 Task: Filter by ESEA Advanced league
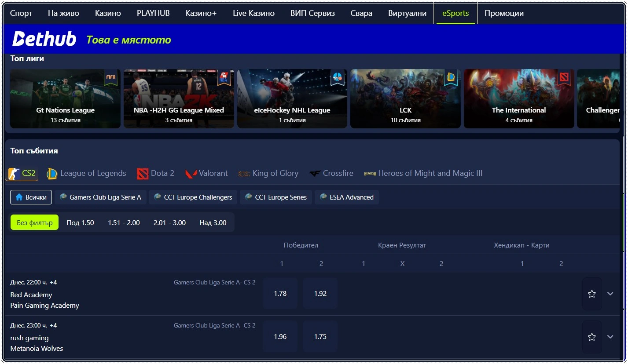[347, 197]
